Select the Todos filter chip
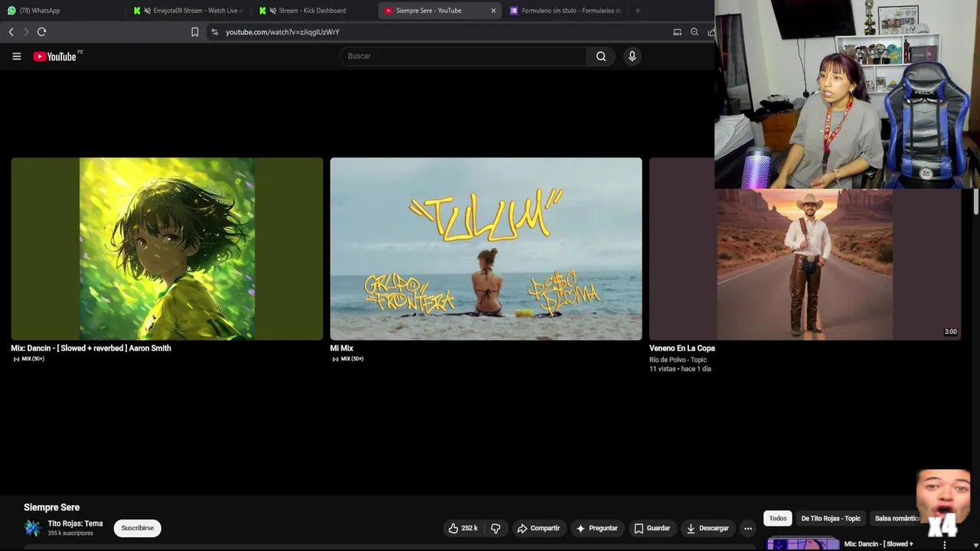Image resolution: width=980 pixels, height=551 pixels. (x=778, y=518)
